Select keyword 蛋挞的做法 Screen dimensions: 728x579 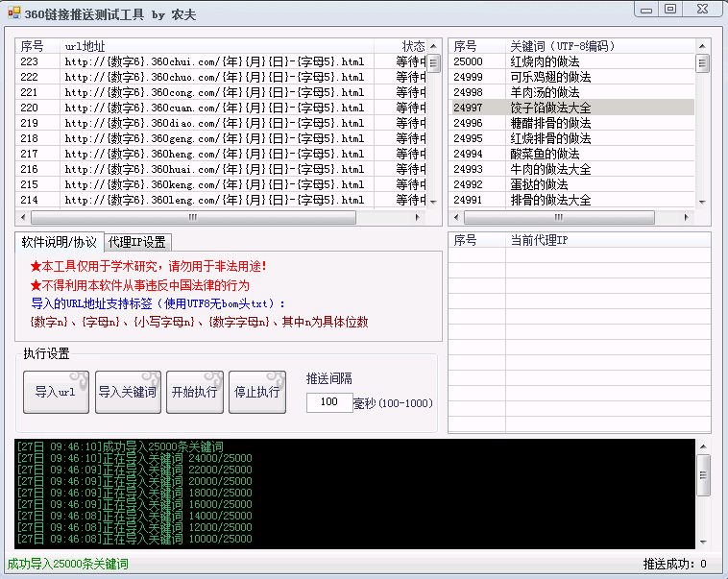pos(572,183)
